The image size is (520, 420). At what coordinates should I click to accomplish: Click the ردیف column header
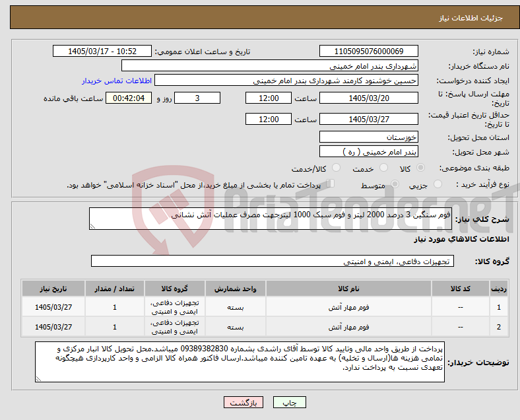pyautogui.click(x=498, y=289)
